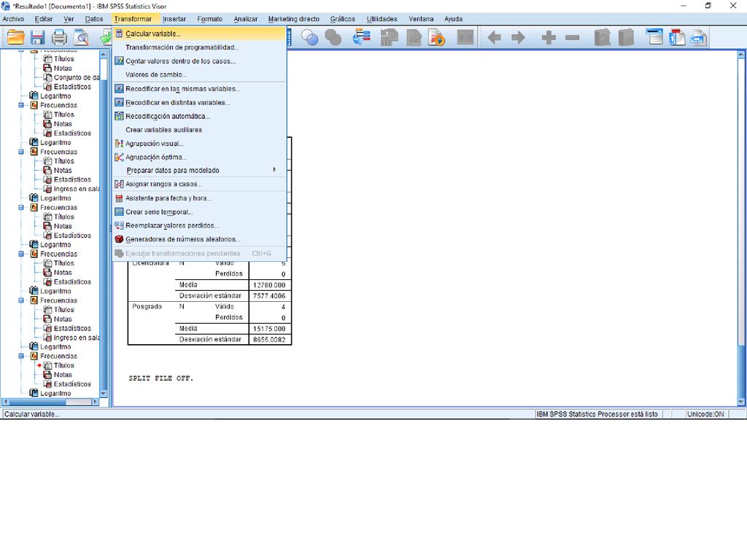Click the minus Collapse toolbar icon

coord(572,38)
